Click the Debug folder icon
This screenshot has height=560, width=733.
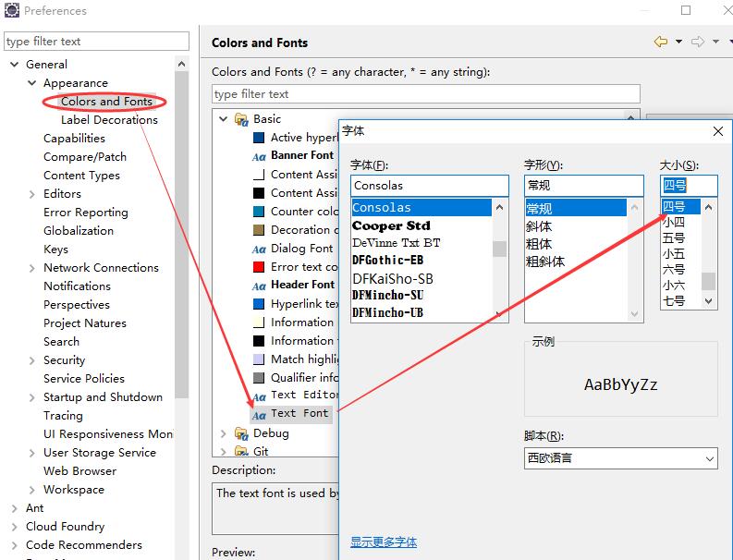[241, 433]
